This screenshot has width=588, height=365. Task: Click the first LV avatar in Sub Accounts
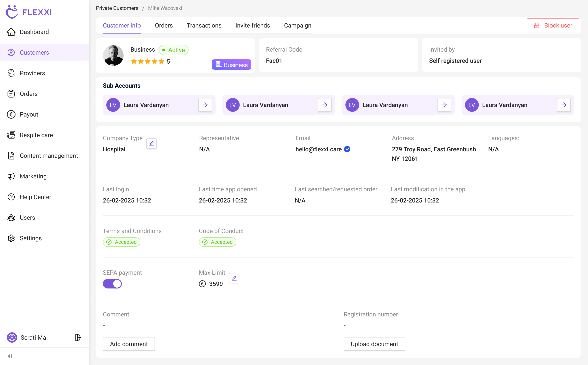point(113,105)
